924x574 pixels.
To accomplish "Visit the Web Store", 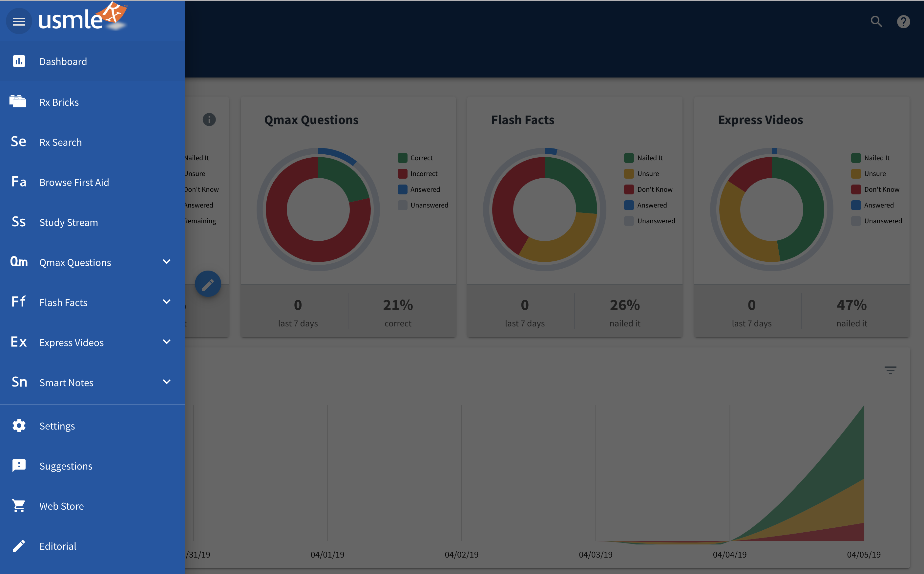I will pos(93,506).
